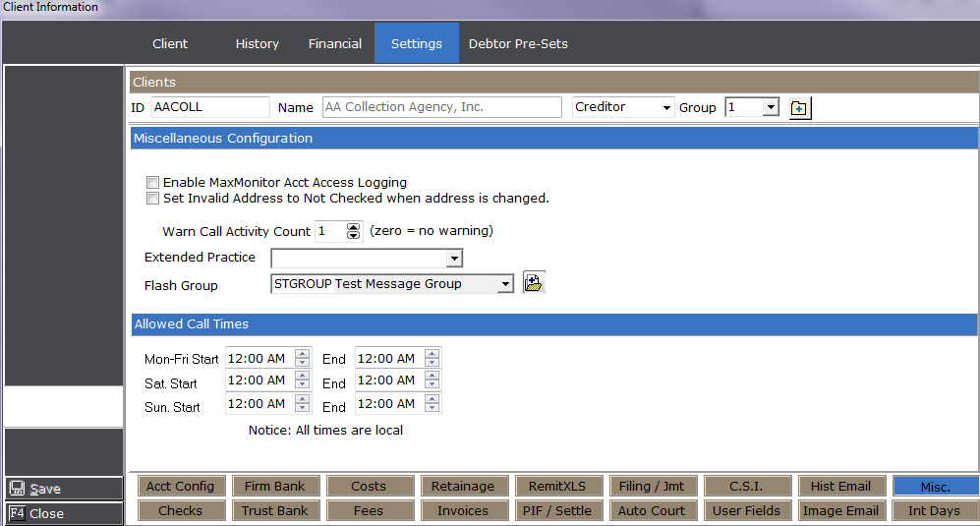Expand the Group number dropdown
The width and height of the screenshot is (980, 526).
coord(771,108)
